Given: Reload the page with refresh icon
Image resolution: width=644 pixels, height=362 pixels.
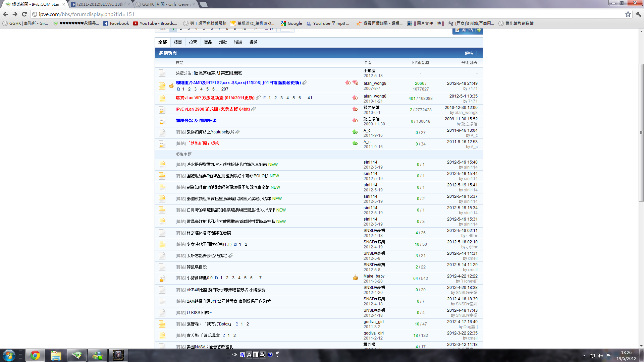Looking at the screenshot, I should tap(24, 14).
